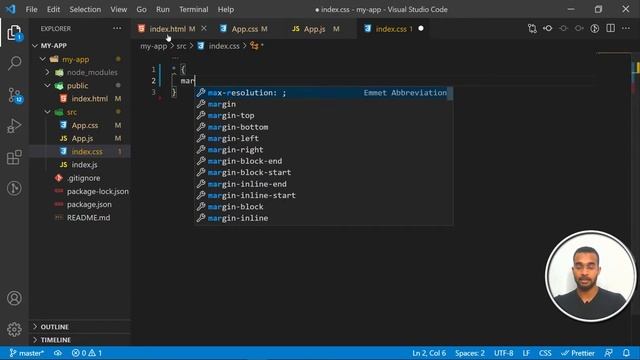Click the VS Code logo icon
The image size is (640, 360).
tap(10, 9)
